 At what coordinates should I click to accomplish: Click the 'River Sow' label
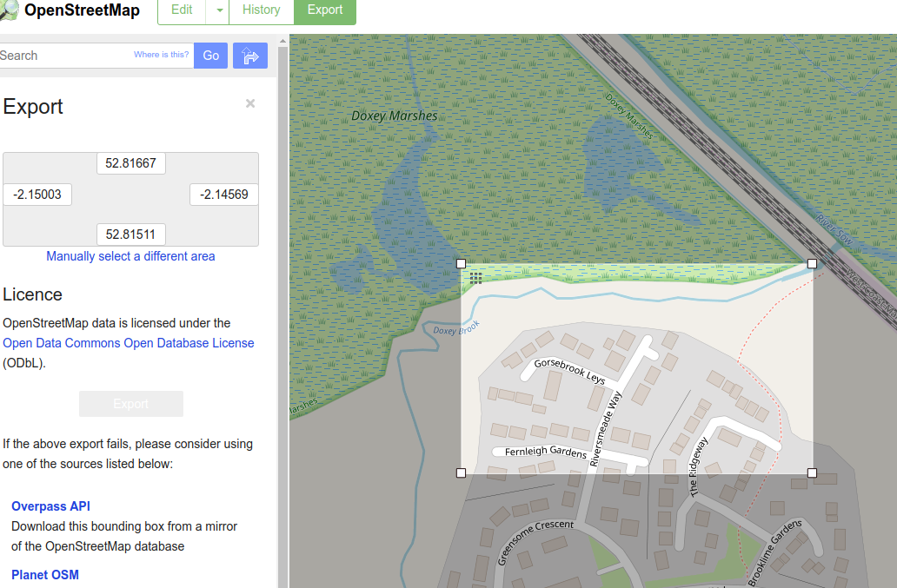point(834,229)
